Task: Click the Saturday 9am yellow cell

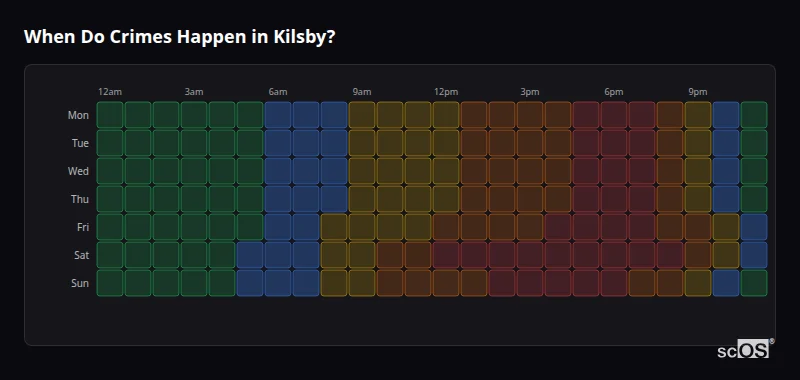Action: click(x=362, y=255)
